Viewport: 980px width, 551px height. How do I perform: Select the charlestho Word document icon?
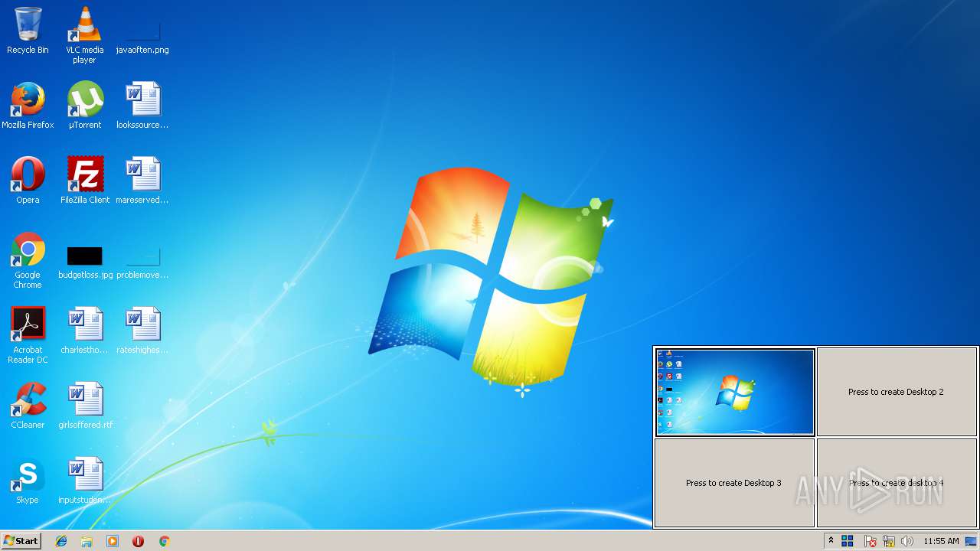coord(84,331)
